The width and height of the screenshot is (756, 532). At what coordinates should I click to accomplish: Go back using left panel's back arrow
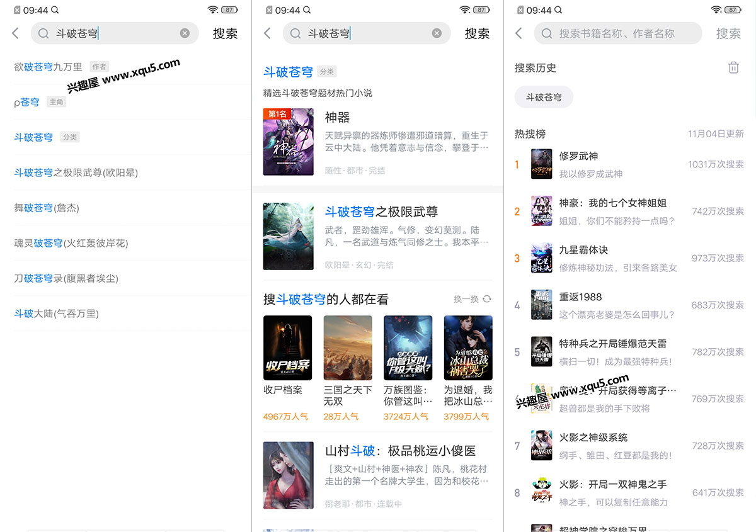coord(16,33)
